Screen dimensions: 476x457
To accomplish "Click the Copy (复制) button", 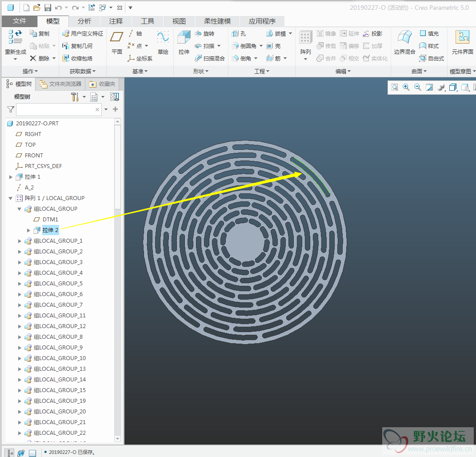I will point(40,34).
